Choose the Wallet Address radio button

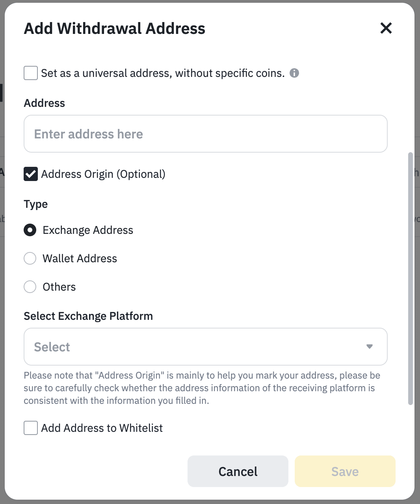point(30,258)
